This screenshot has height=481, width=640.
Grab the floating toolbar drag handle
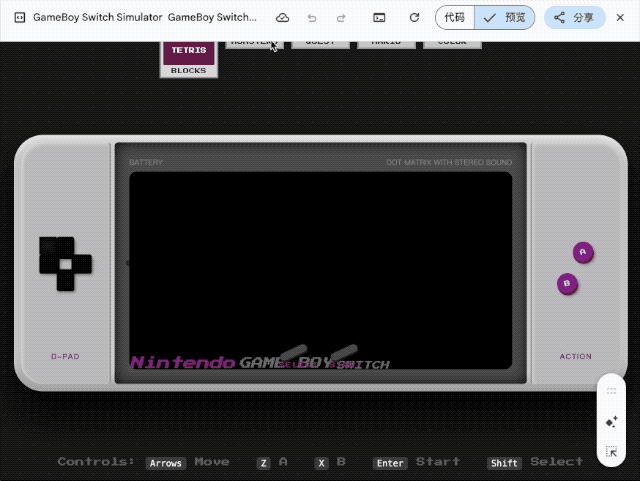coord(612,391)
